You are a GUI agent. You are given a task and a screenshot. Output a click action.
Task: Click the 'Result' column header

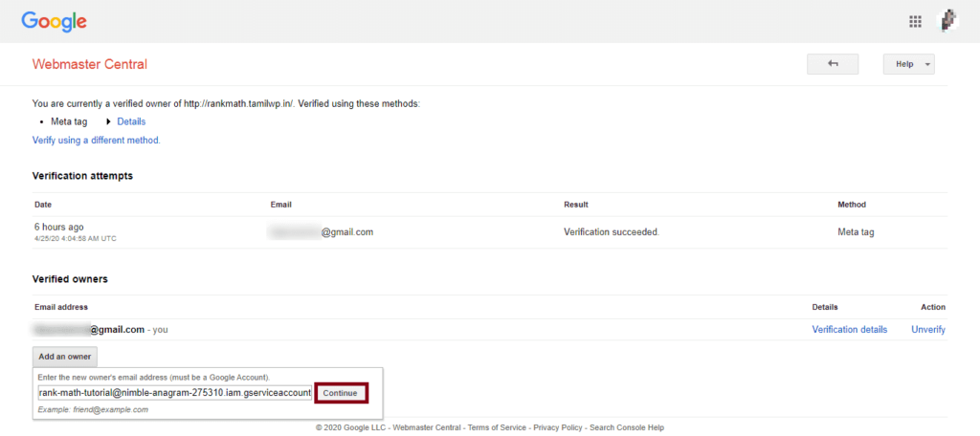[x=575, y=205]
